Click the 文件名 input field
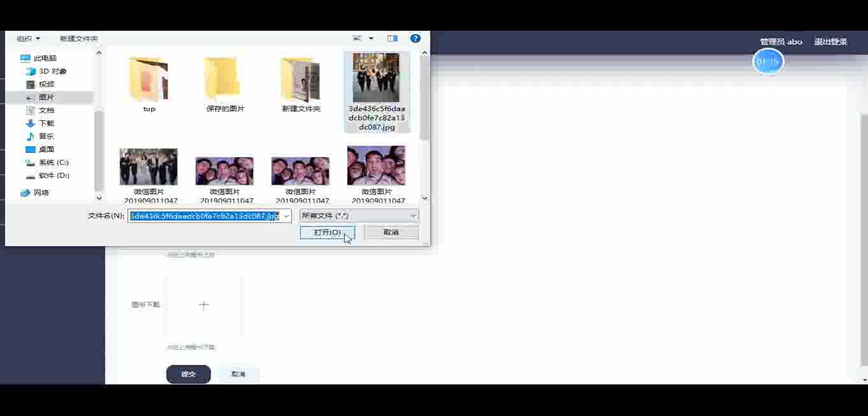868x416 pixels. point(204,216)
